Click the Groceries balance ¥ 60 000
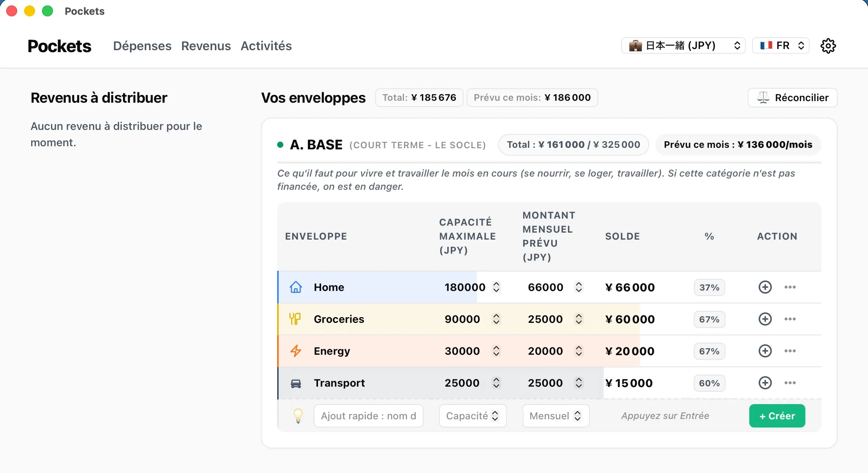This screenshot has height=473, width=868. point(630,319)
